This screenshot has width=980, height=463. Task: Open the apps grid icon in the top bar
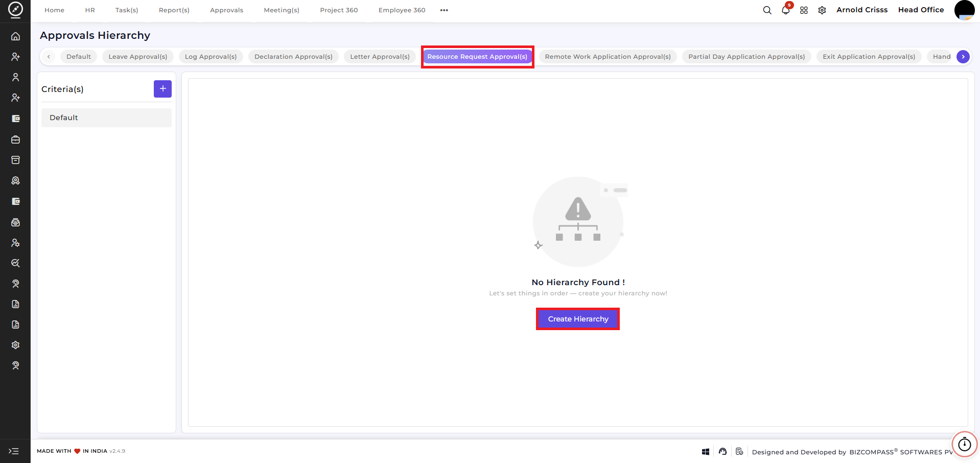(804, 10)
